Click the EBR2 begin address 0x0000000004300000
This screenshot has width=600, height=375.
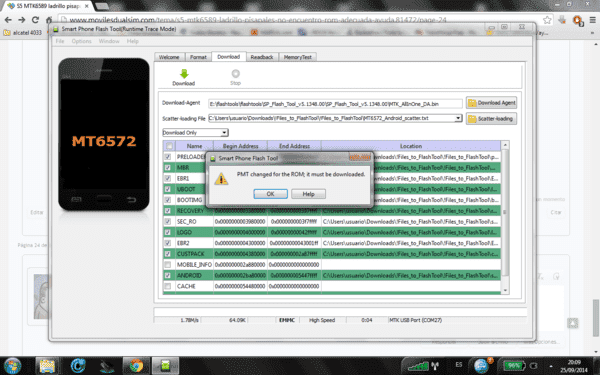coord(240,243)
